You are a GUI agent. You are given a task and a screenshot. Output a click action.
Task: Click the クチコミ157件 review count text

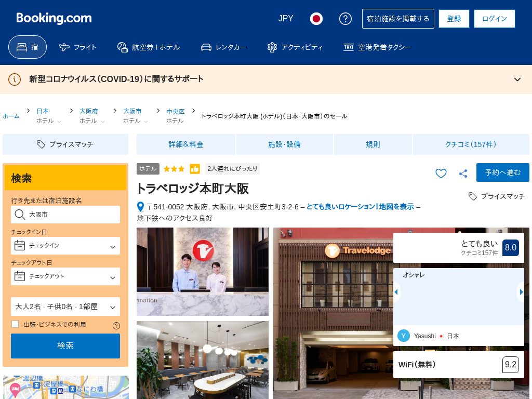[x=479, y=253]
